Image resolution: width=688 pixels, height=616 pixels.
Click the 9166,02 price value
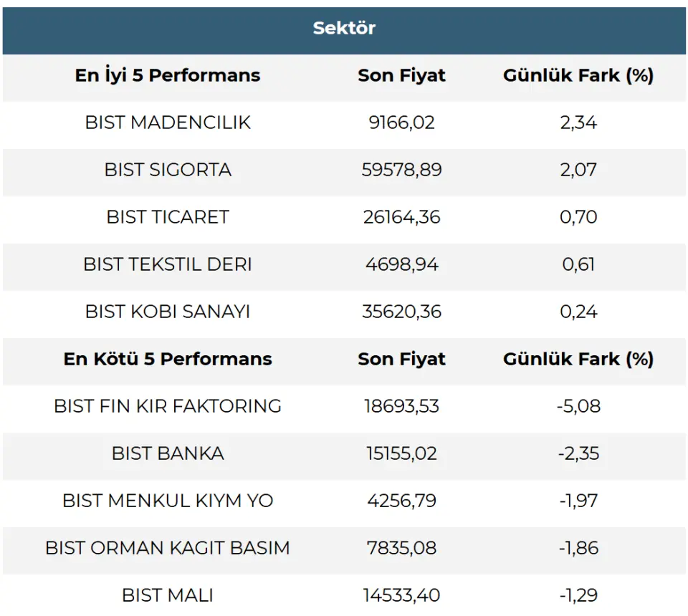[401, 122]
